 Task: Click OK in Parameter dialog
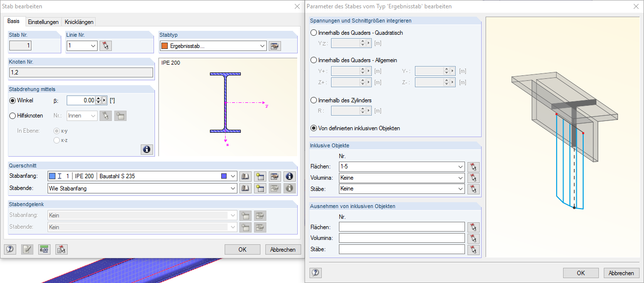click(x=581, y=273)
